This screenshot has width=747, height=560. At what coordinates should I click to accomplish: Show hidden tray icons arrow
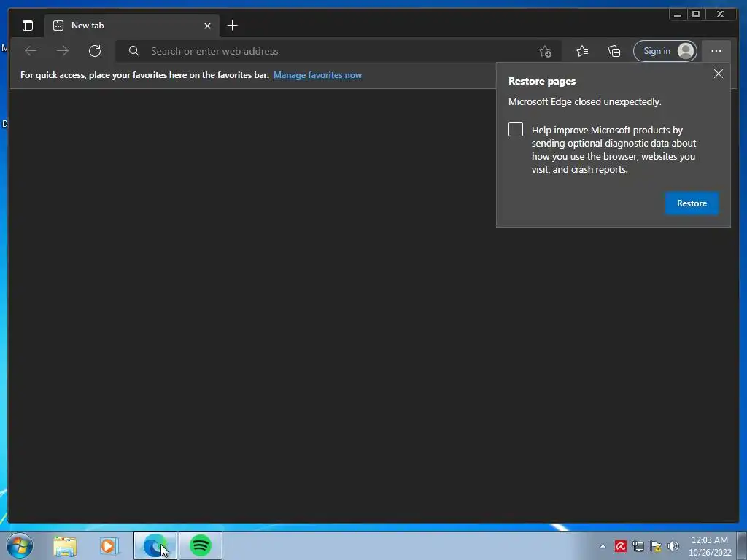pyautogui.click(x=603, y=547)
